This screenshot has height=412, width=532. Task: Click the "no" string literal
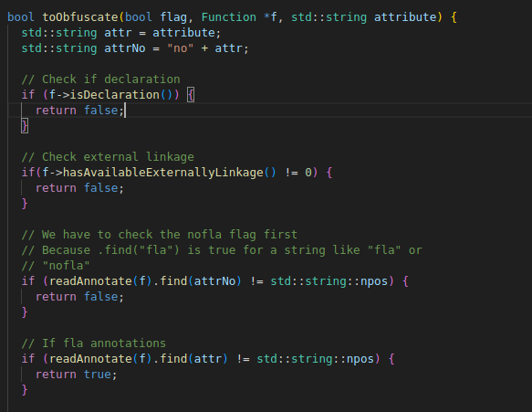[181, 48]
